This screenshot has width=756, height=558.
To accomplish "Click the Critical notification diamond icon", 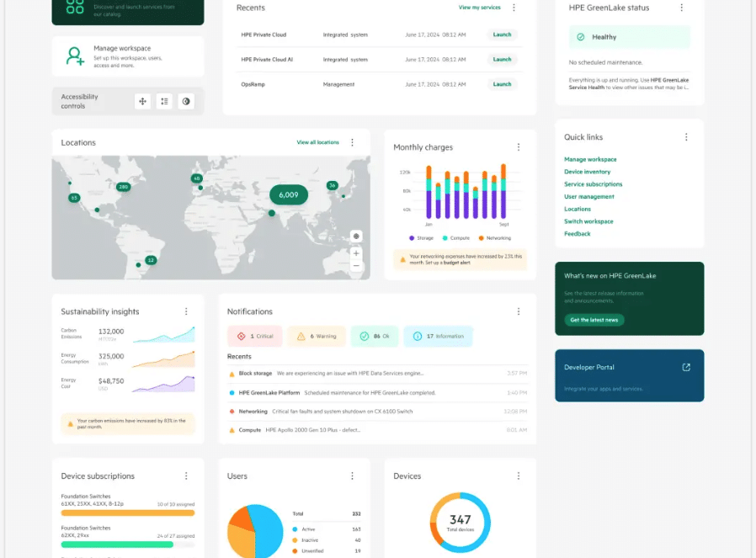I will 241,337.
